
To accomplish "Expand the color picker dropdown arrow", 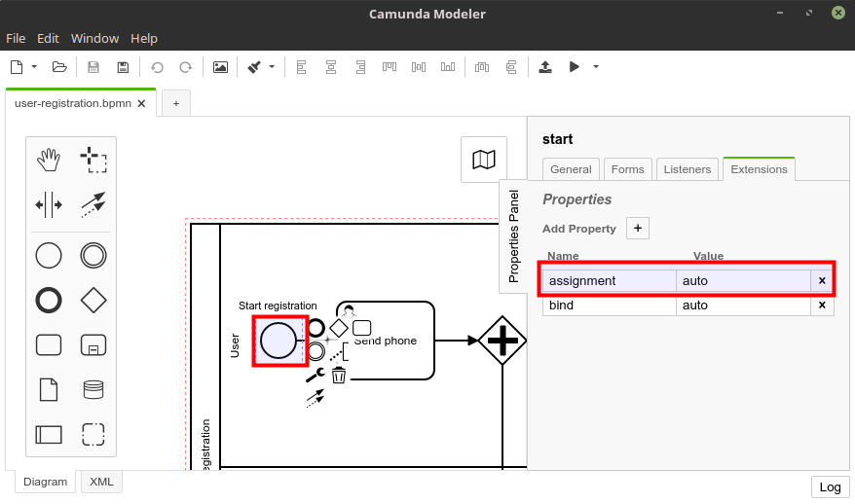I will 272,67.
